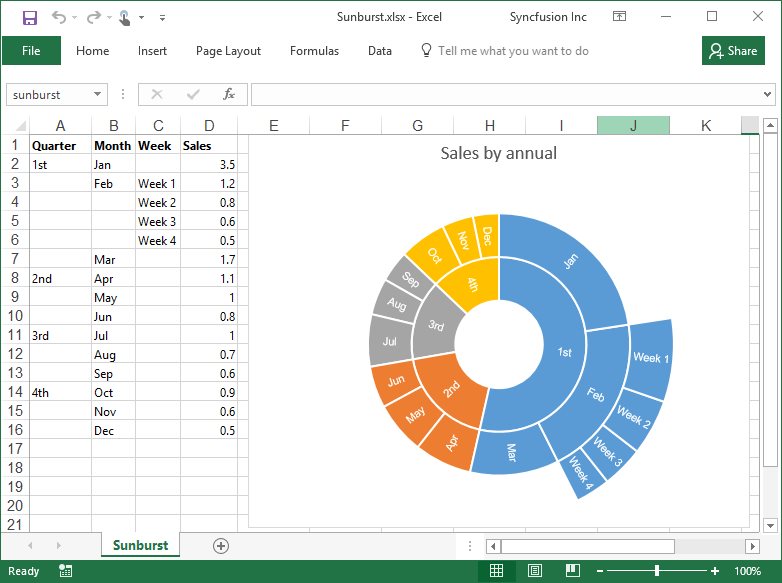782x583 pixels.
Task: Open Undo history dropdown arrow
Action: [x=74, y=18]
